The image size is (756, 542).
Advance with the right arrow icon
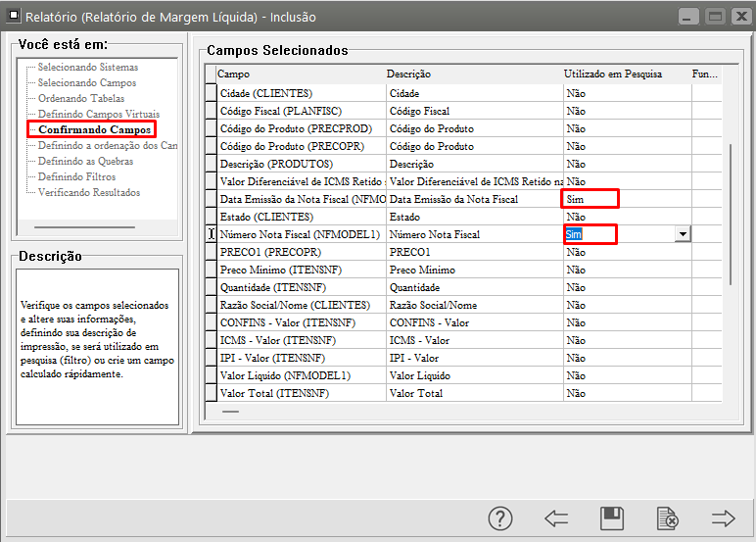click(724, 518)
